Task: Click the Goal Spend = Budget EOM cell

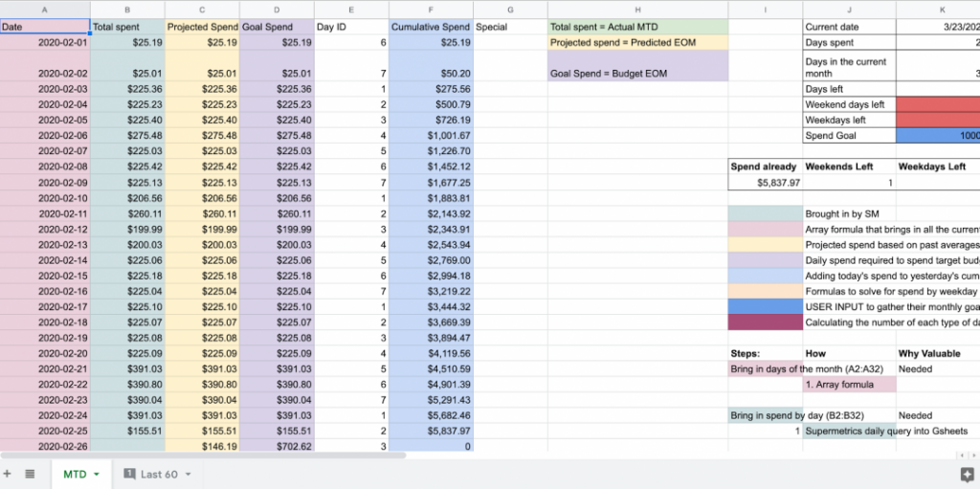Action: pos(637,74)
